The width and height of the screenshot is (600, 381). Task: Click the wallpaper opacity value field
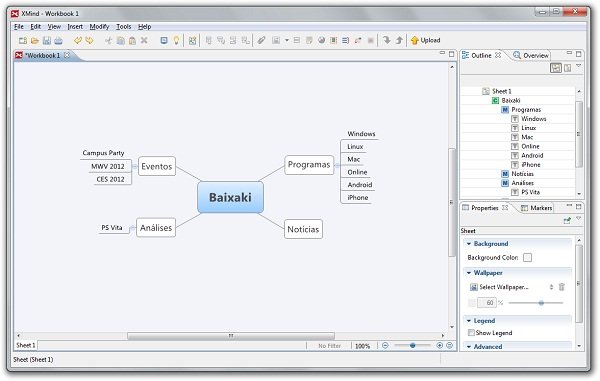(487, 303)
